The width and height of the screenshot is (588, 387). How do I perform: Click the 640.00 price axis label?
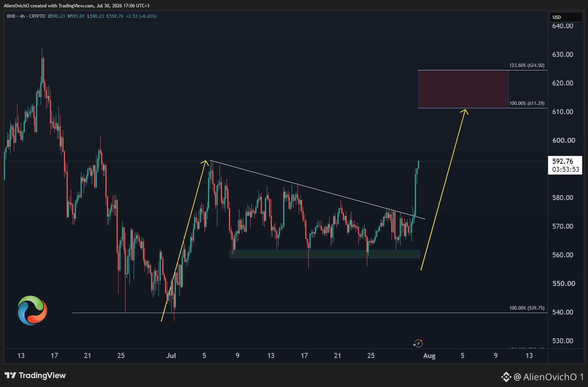click(563, 26)
